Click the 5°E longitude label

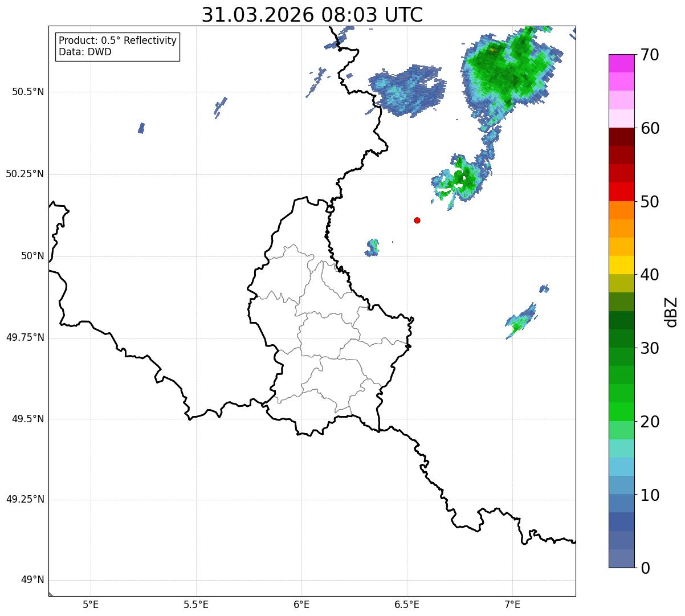[91, 604]
